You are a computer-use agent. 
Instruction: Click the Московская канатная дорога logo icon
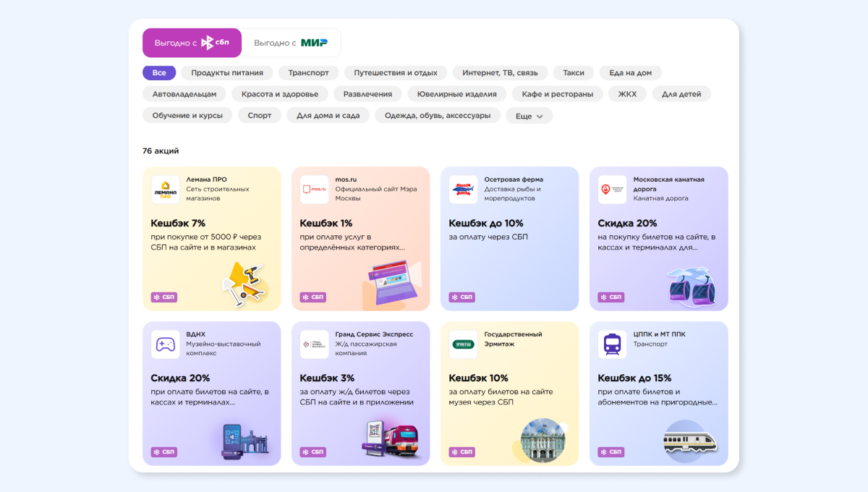coord(613,190)
